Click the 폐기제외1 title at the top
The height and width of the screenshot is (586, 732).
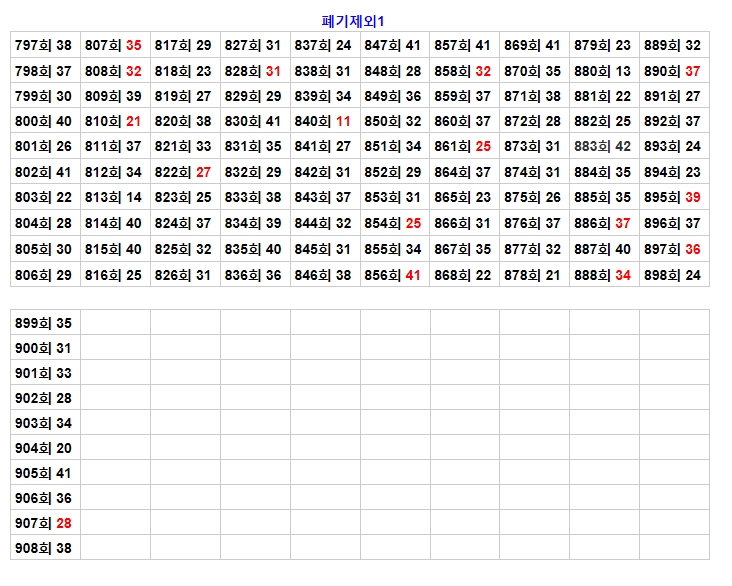point(360,21)
